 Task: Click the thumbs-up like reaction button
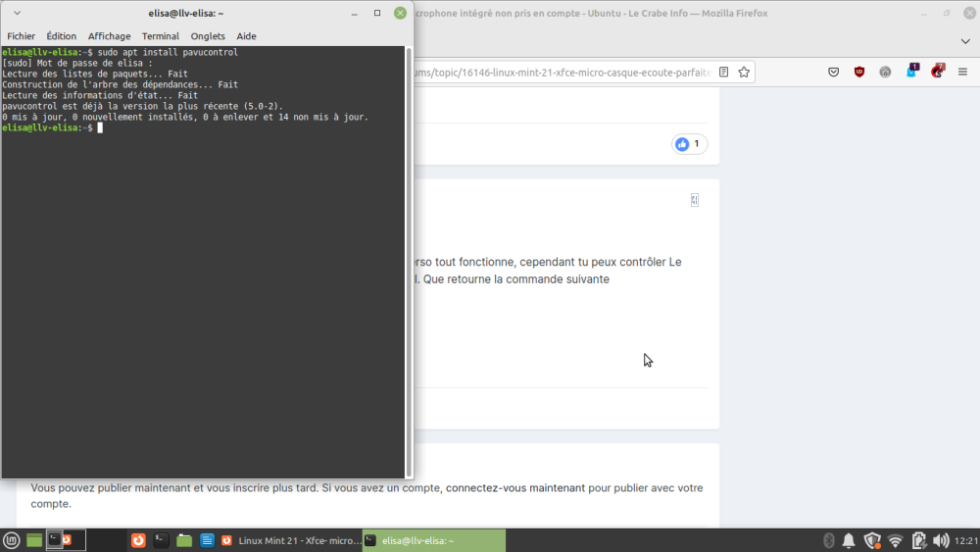689,144
